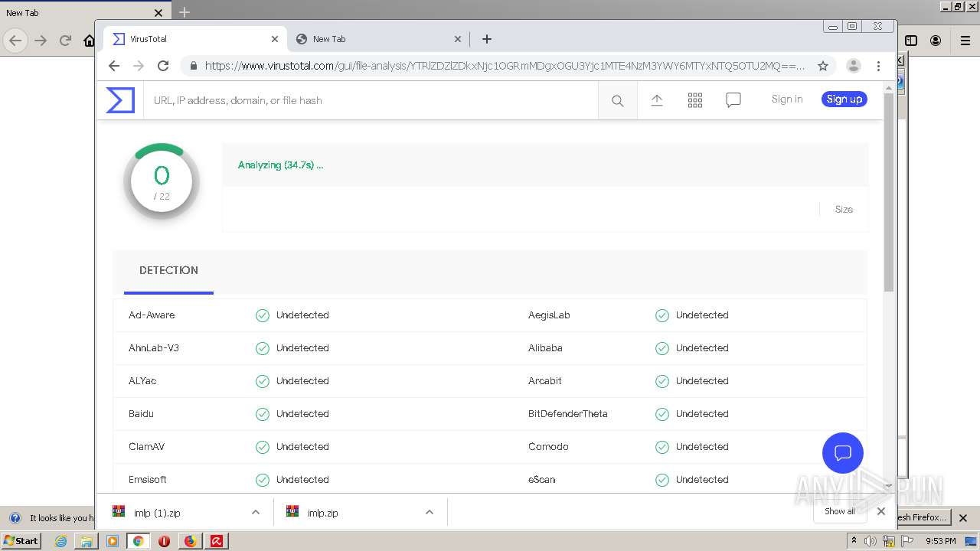Close the VirusTotal tab
This screenshot has height=551, width=980.
pos(275,39)
